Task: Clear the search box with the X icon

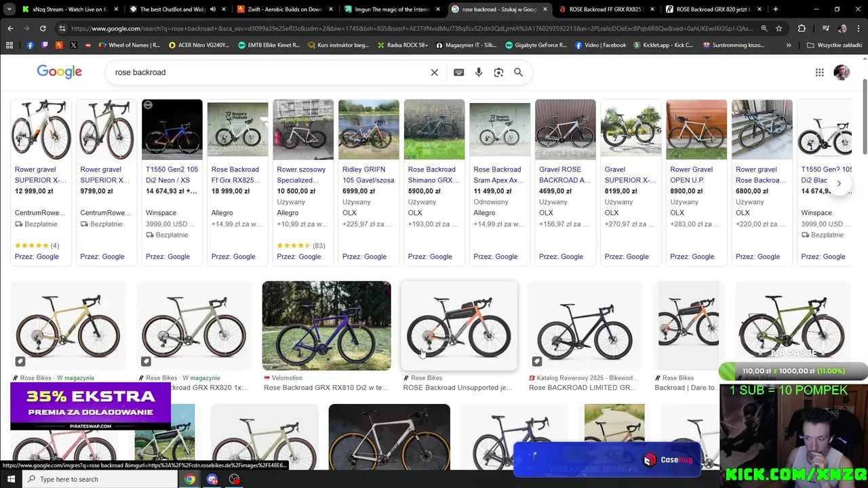Action: [x=435, y=73]
